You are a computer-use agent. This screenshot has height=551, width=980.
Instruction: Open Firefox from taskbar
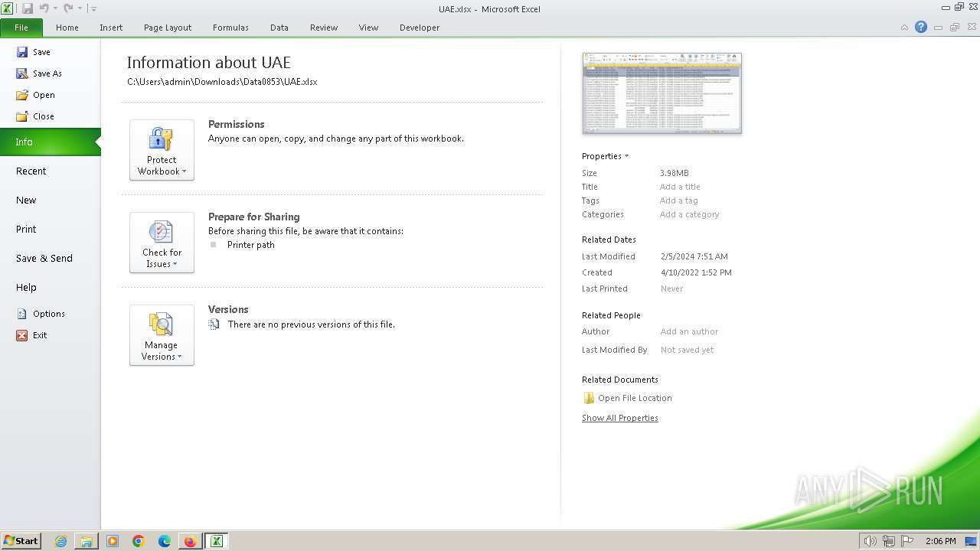tap(190, 541)
